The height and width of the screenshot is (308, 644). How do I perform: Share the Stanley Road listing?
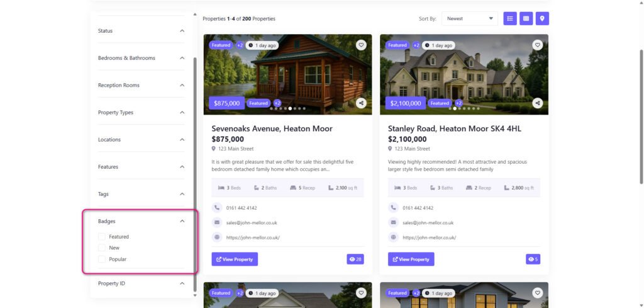(x=537, y=103)
